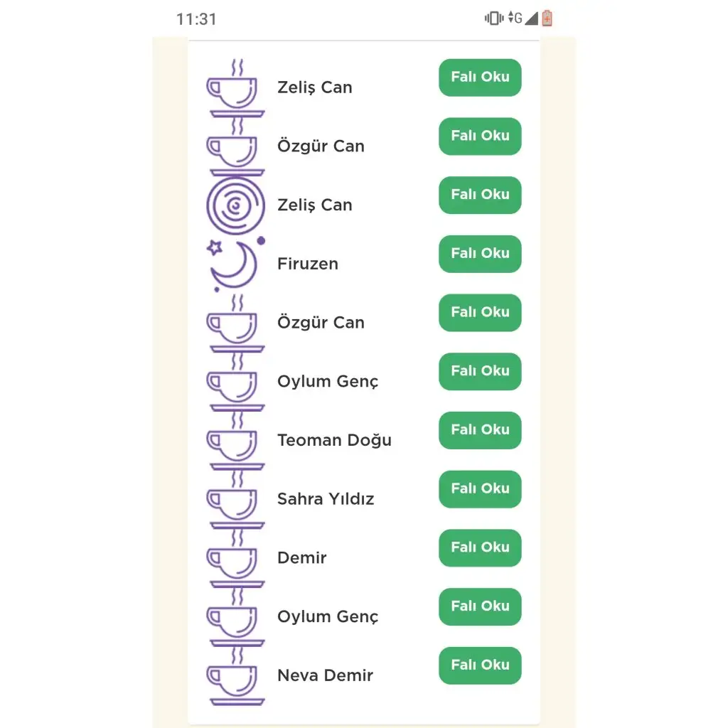This screenshot has width=728, height=728.
Task: Click Falı Oku for first Özgür Can
Action: 480,136
